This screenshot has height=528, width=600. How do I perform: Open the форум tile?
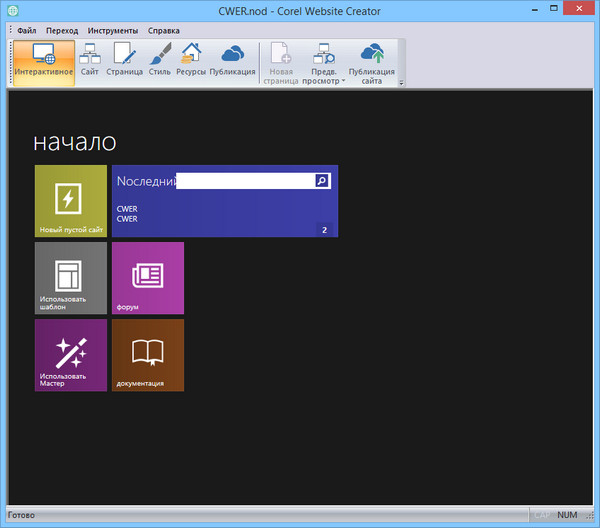click(x=148, y=278)
